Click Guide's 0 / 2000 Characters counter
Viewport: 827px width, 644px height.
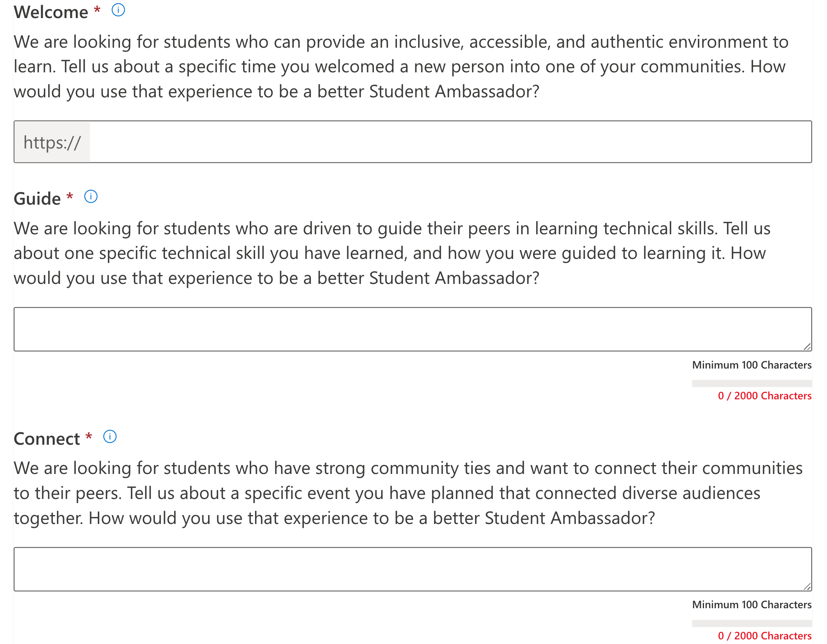pyautogui.click(x=765, y=396)
